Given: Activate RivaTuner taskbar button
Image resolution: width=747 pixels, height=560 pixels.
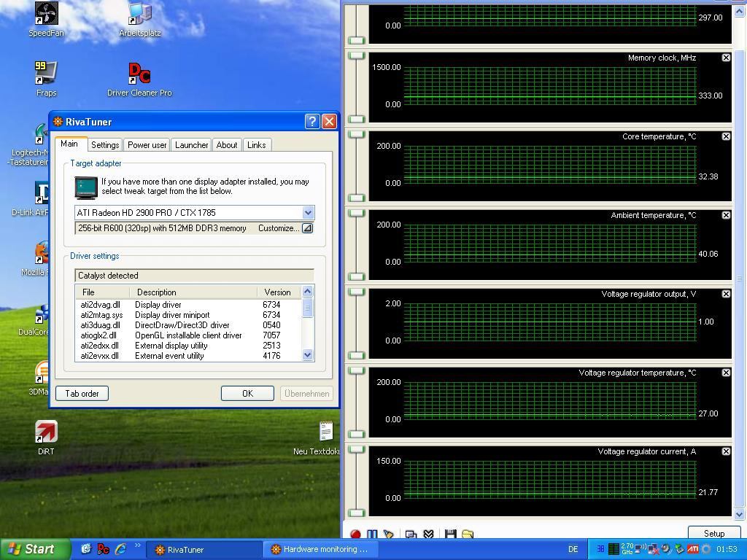Looking at the screenshot, I should coord(204,550).
